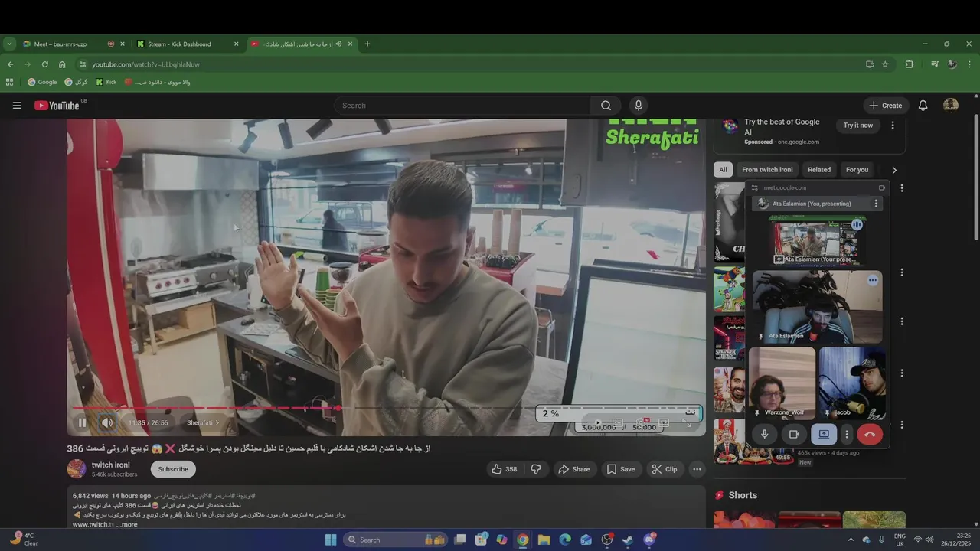Viewport: 980px width, 551px height.
Task: Open more actions ellipsis beside Clip
Action: click(x=697, y=469)
